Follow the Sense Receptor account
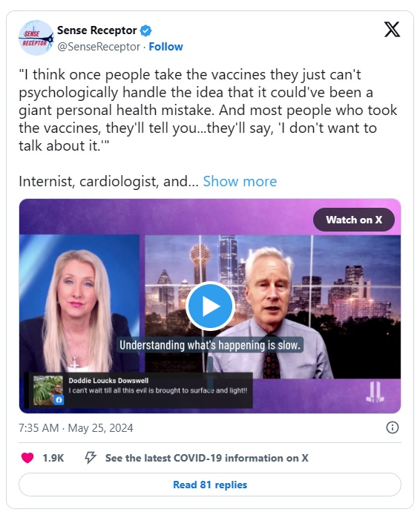420x515 pixels. [x=165, y=47]
